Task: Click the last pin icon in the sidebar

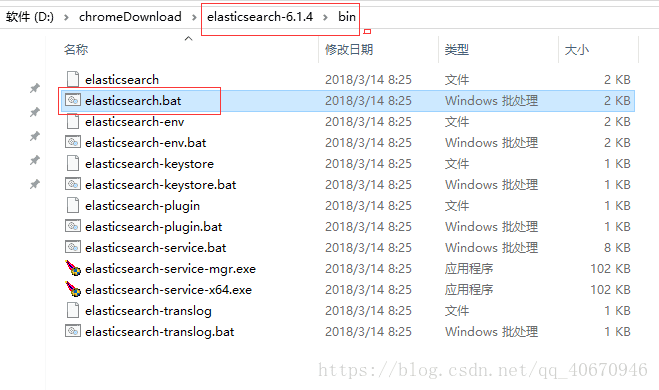Action: [x=35, y=184]
